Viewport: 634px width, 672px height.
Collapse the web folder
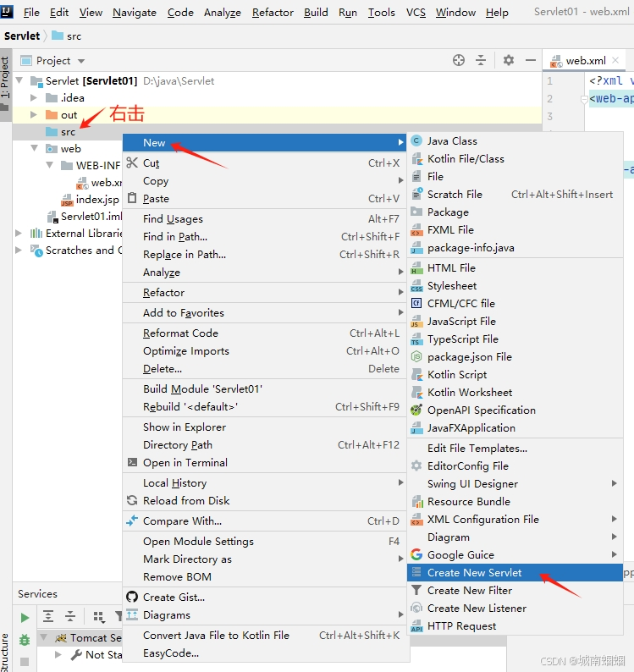(35, 148)
